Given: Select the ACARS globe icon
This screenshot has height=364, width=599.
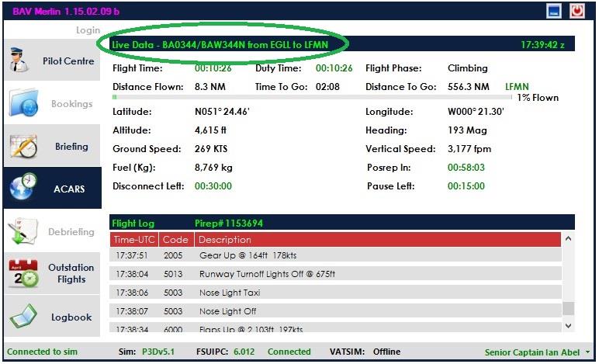Looking at the screenshot, I should (23, 187).
